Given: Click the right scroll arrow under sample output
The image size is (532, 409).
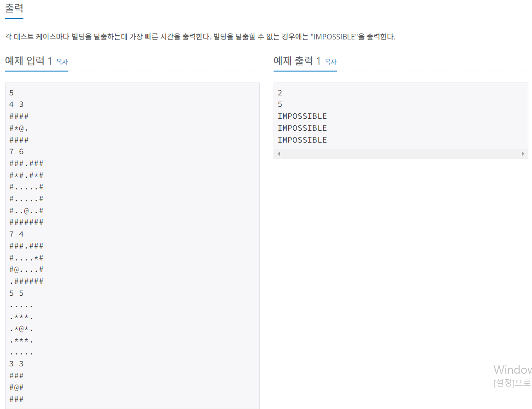Looking at the screenshot, I should point(523,154).
